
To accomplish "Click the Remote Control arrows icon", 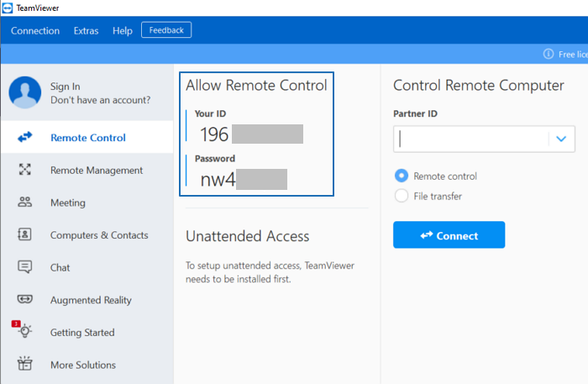I will (24, 137).
